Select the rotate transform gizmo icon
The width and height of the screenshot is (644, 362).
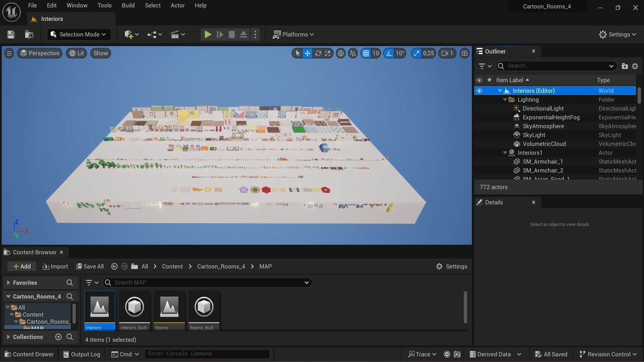pos(318,53)
